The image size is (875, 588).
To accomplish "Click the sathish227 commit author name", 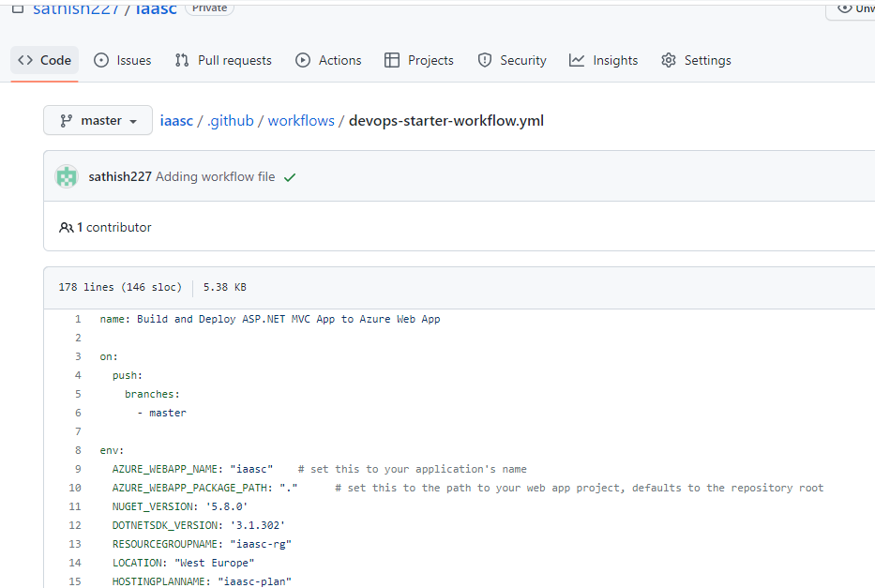I will (120, 176).
